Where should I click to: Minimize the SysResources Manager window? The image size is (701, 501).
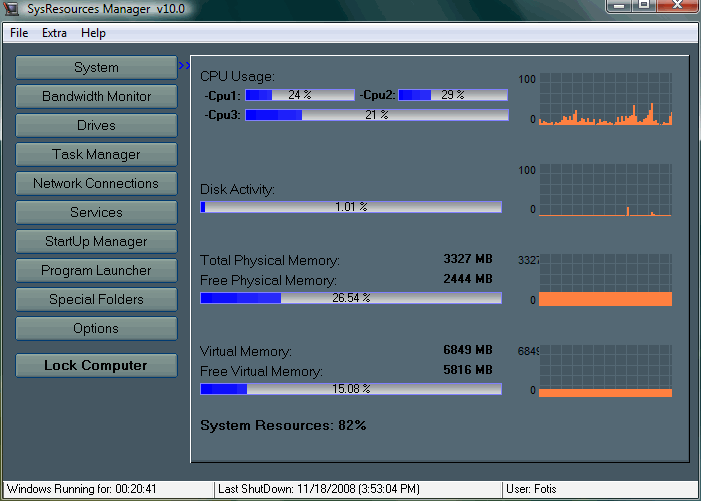pyautogui.click(x=619, y=5)
